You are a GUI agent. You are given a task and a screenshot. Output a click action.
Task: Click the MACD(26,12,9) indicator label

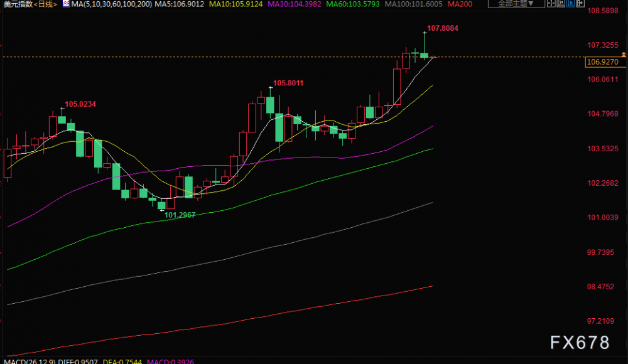[30, 361]
